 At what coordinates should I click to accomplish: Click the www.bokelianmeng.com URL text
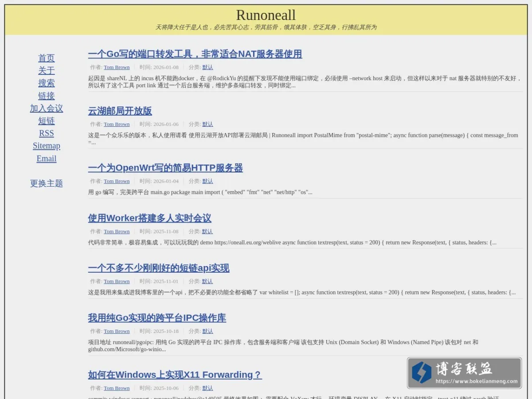pyautogui.click(x=477, y=381)
